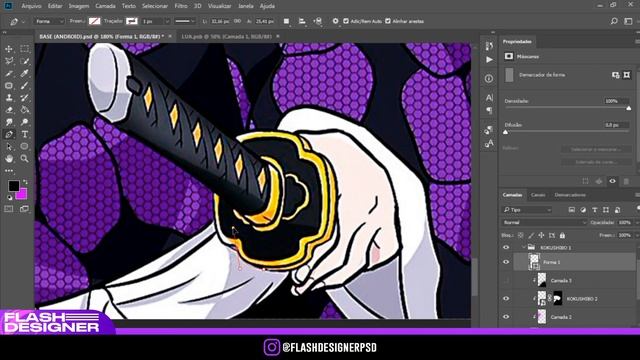640x360 pixels.
Task: Open the Imagem menu
Action: [x=79, y=6]
